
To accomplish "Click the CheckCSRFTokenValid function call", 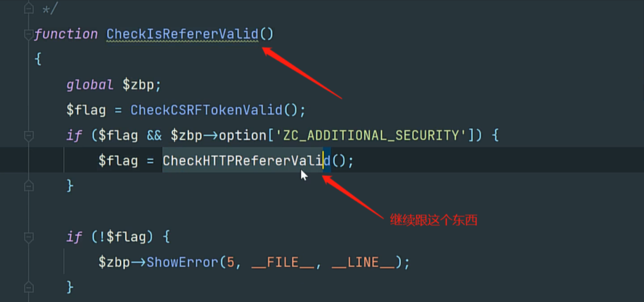I will (x=206, y=110).
